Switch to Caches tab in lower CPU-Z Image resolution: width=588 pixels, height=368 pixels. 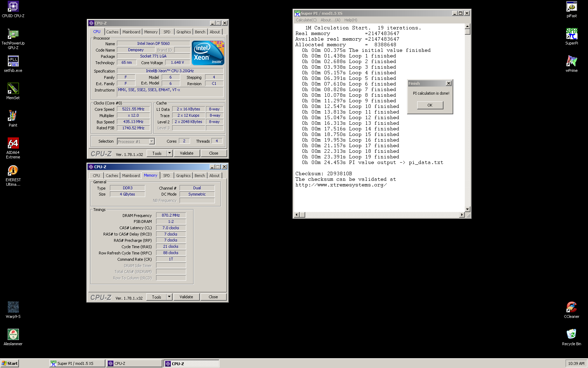(112, 176)
